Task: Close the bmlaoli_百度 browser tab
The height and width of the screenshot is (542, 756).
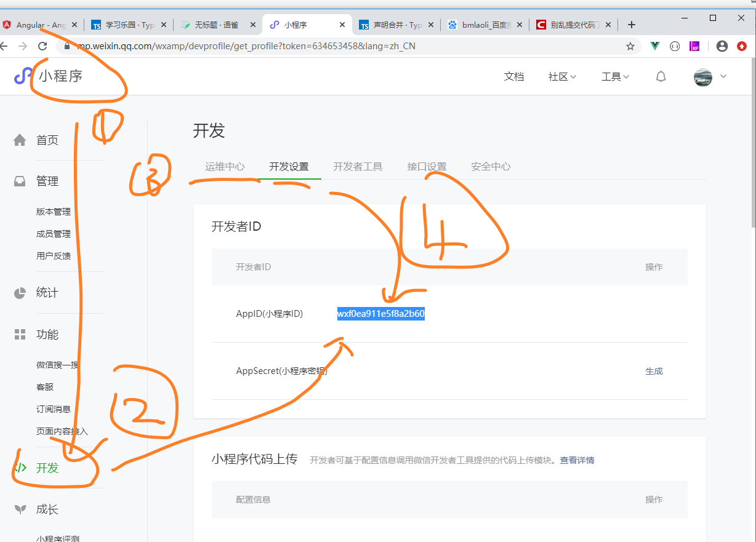Action: click(x=520, y=25)
